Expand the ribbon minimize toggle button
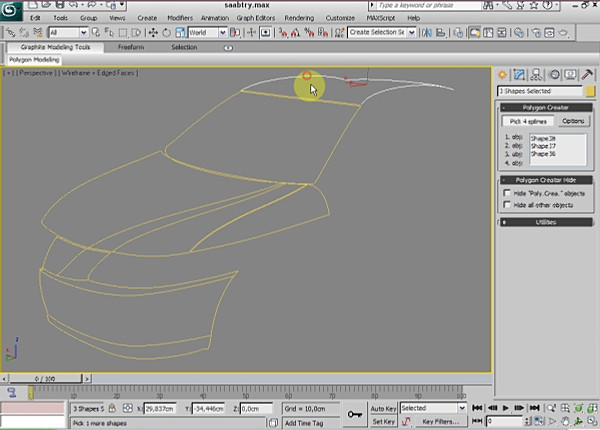 pyautogui.click(x=228, y=48)
